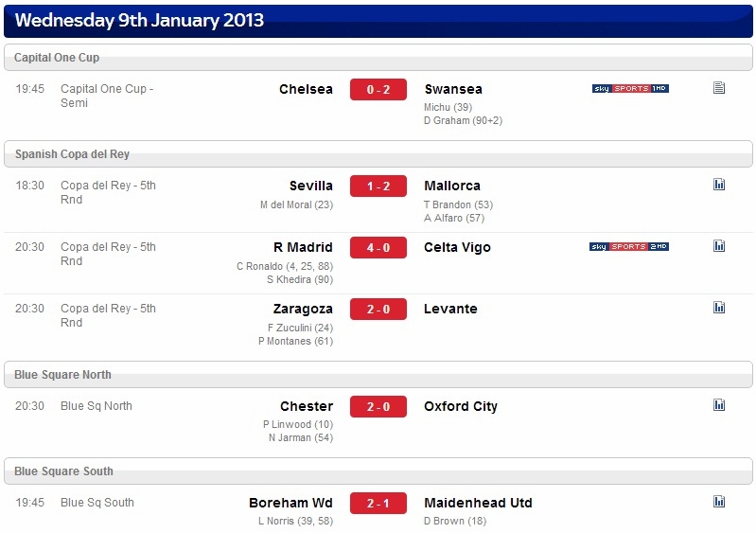Click the Celta Vigo team name
The height and width of the screenshot is (533, 756).
pos(457,247)
